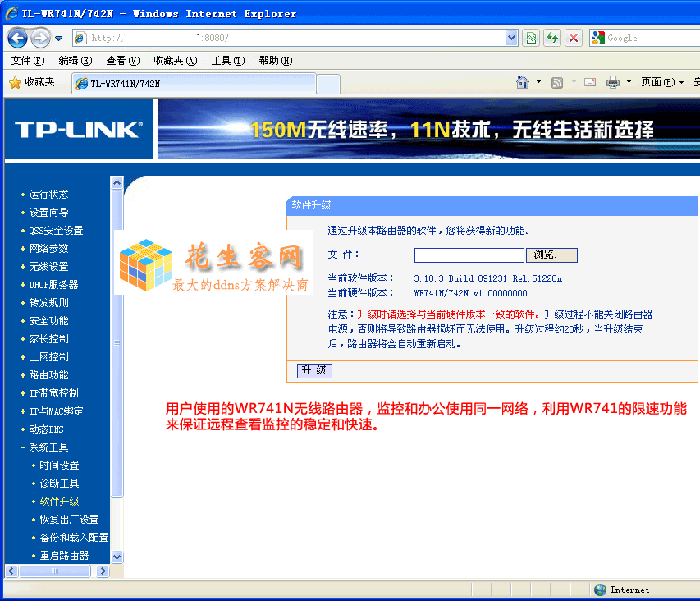
Task: Click the 收藏夹 favorites star button
Action: click(x=32, y=82)
